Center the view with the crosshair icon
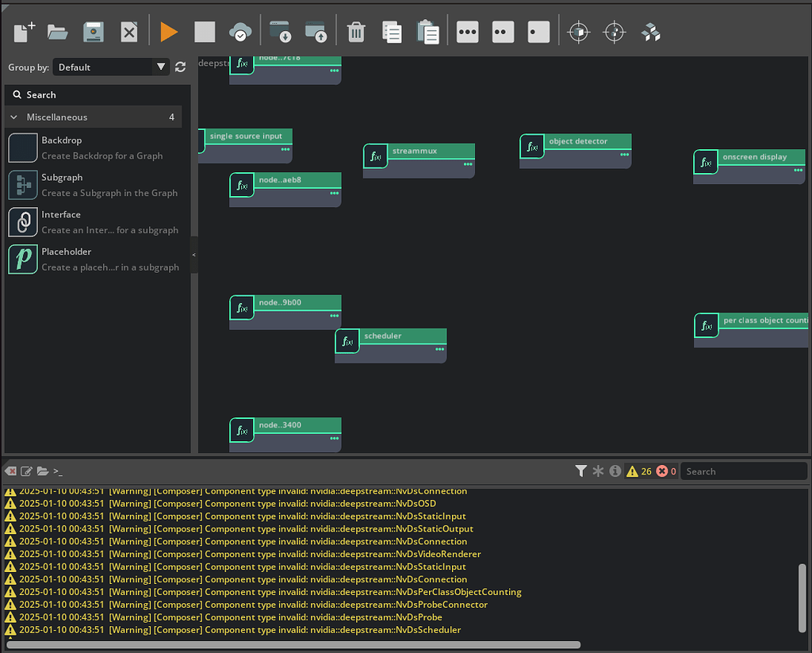This screenshot has height=653, width=812. 578,32
